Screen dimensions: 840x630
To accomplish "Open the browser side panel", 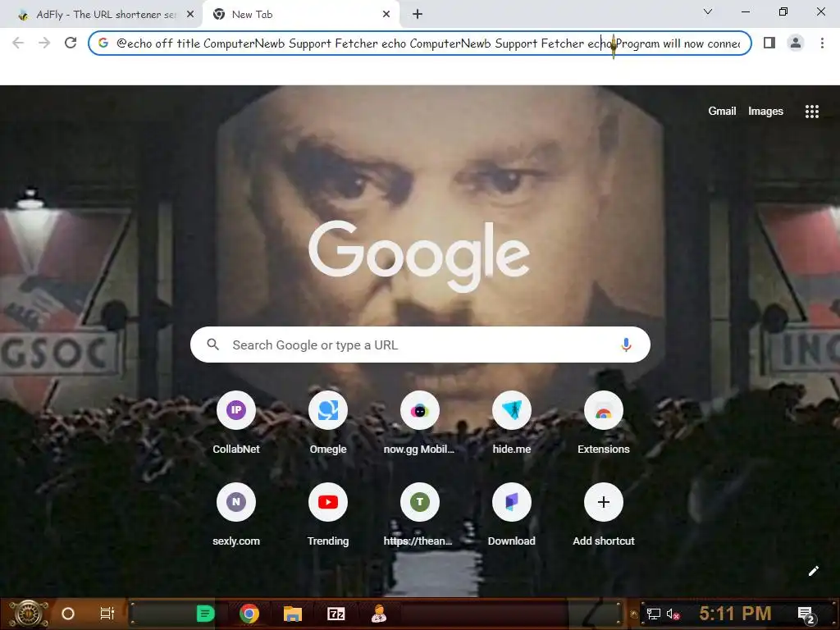I will (x=769, y=43).
